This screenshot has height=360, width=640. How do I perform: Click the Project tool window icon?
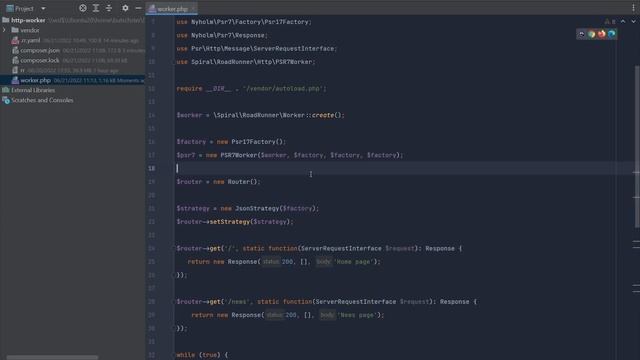(x=10, y=8)
